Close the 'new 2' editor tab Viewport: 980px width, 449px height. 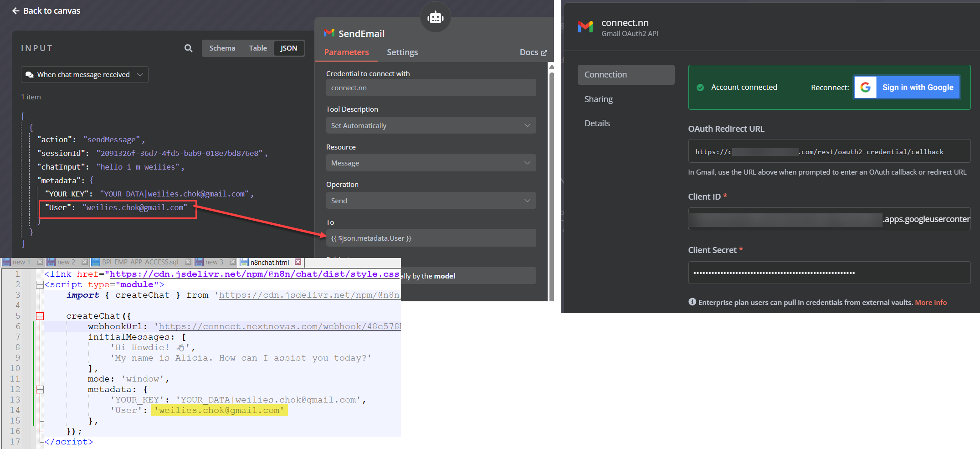point(85,262)
